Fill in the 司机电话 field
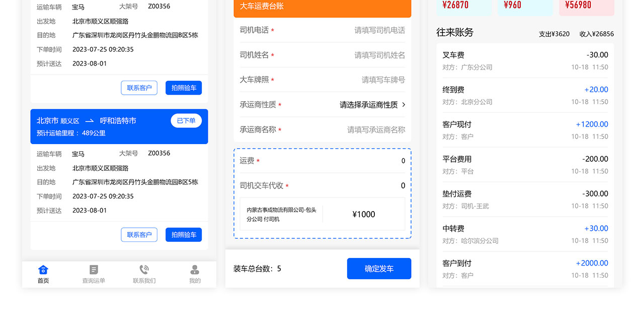The height and width of the screenshot is (325, 644). pyautogui.click(x=323, y=30)
